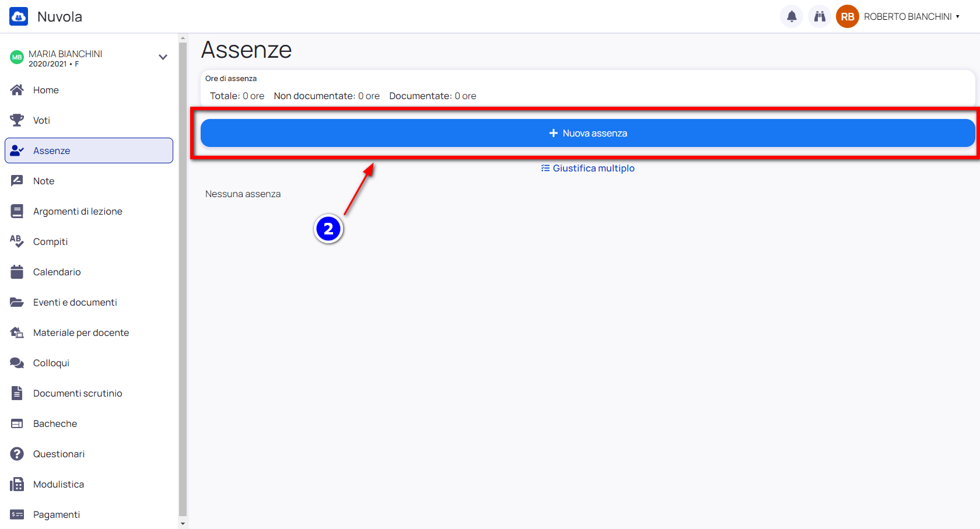
Task: Click the Nuova assenza button
Action: [588, 133]
